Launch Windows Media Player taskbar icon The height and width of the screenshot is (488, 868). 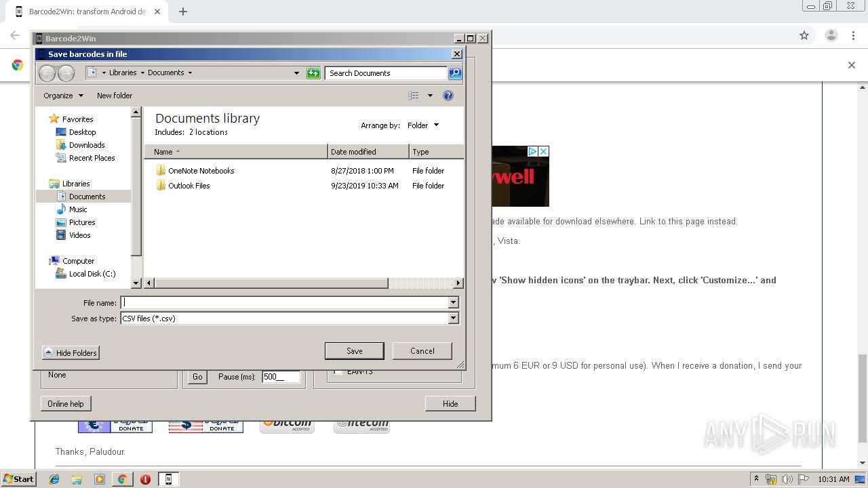click(100, 479)
